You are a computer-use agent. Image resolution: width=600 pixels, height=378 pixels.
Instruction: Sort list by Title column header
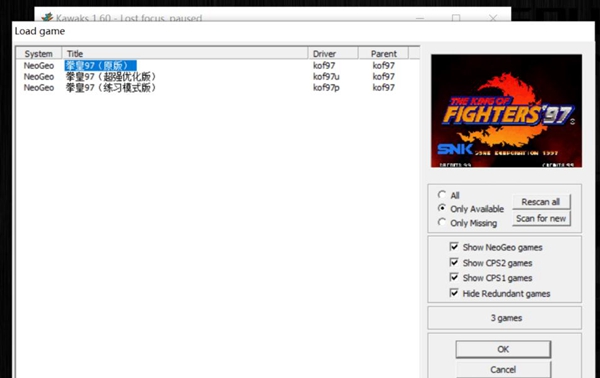[185, 54]
